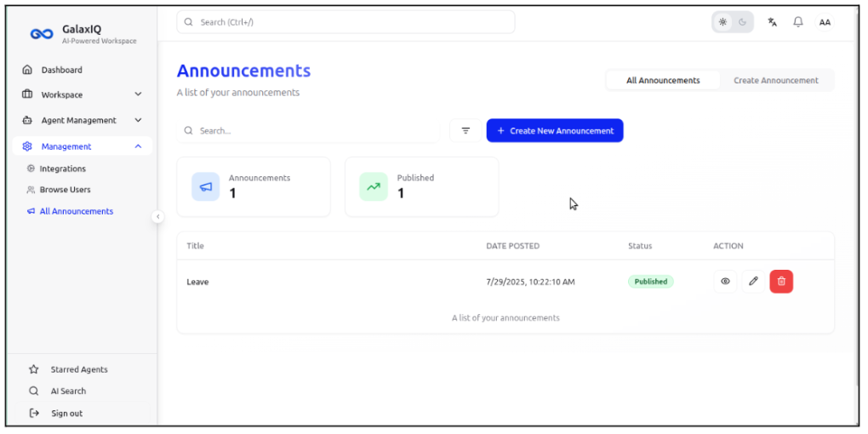Click the Sign out button
This screenshot has height=434, width=868.
(82, 413)
